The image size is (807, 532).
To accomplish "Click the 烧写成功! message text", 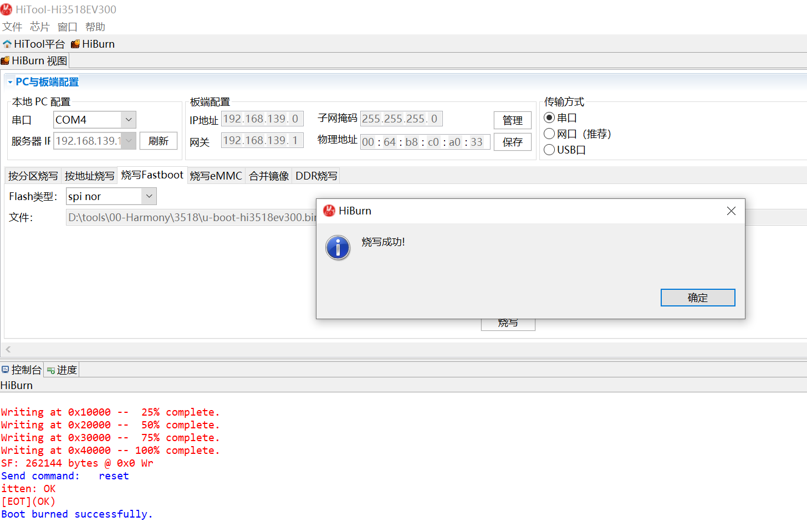I will pos(384,242).
